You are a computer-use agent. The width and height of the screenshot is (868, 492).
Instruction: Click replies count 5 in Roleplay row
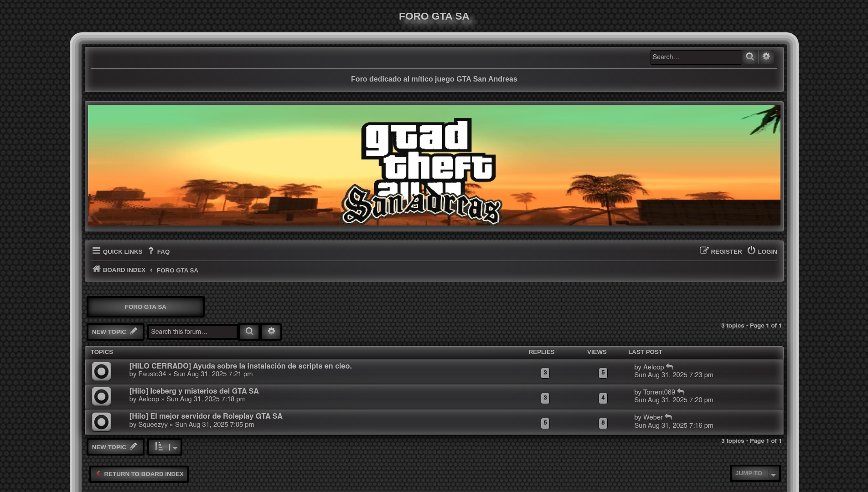pyautogui.click(x=545, y=423)
